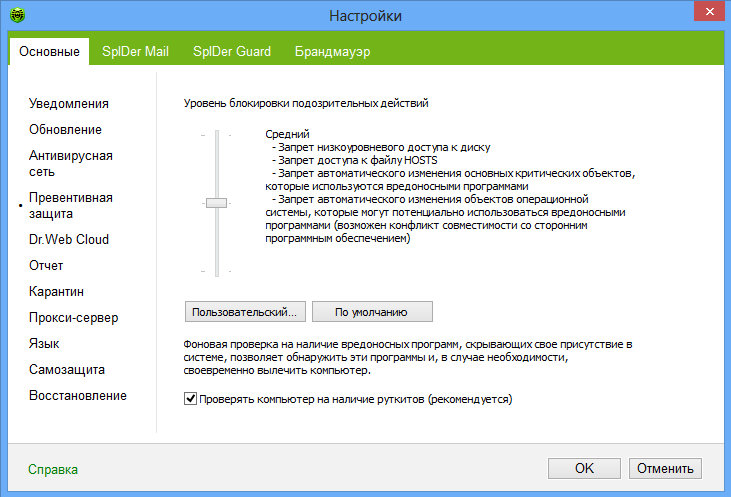Screen dimensions: 731x497
Task: Switch to the Брандмауэр tab
Action: pyautogui.click(x=332, y=51)
